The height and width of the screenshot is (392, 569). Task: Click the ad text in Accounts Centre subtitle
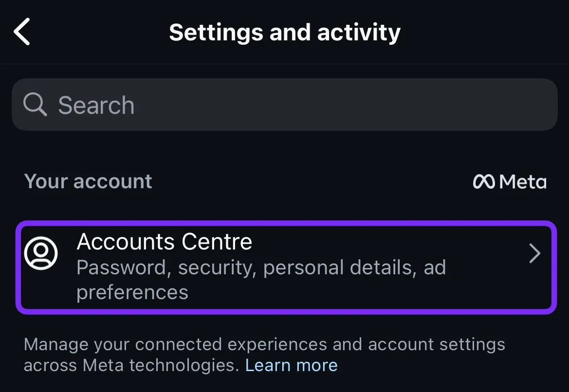point(435,268)
